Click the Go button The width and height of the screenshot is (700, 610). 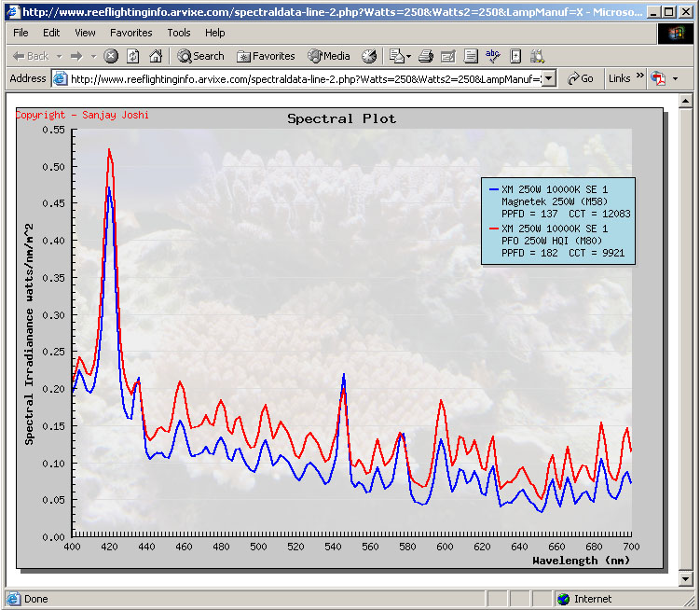(580, 79)
